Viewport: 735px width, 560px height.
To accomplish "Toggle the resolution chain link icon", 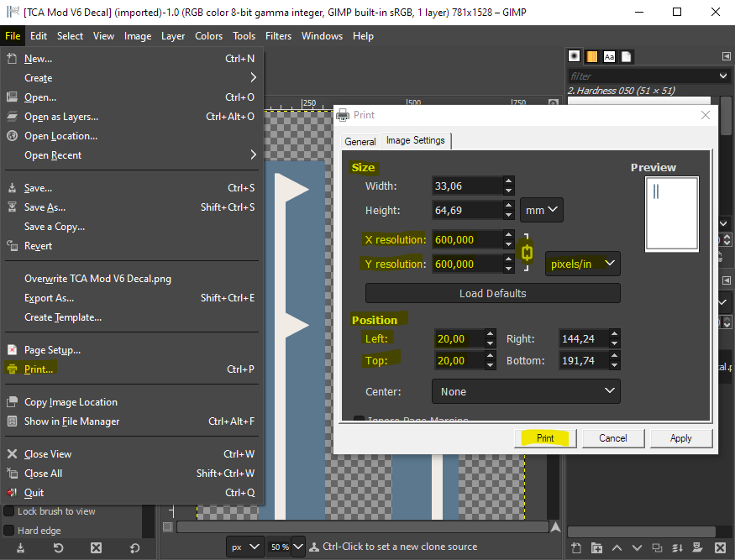I will click(x=527, y=253).
